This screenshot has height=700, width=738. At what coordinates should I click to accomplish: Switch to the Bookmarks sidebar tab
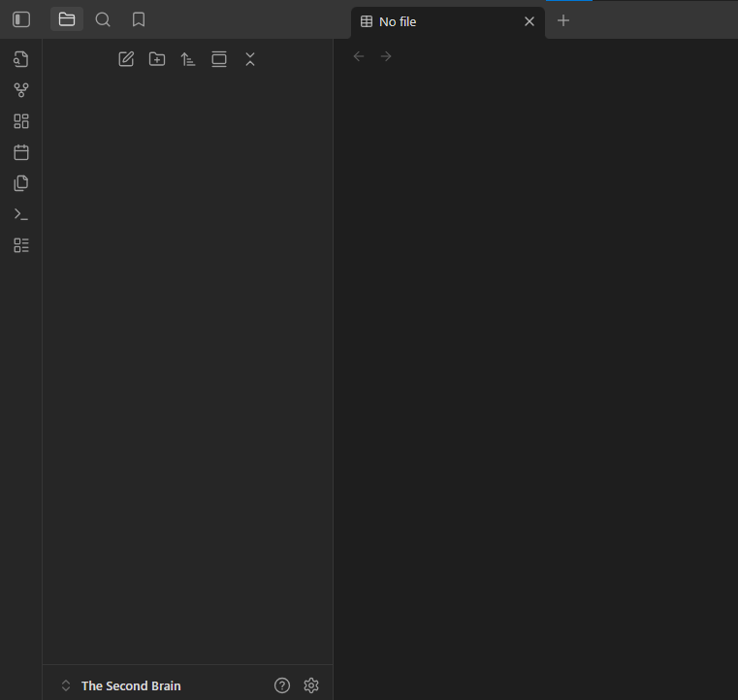click(x=139, y=19)
